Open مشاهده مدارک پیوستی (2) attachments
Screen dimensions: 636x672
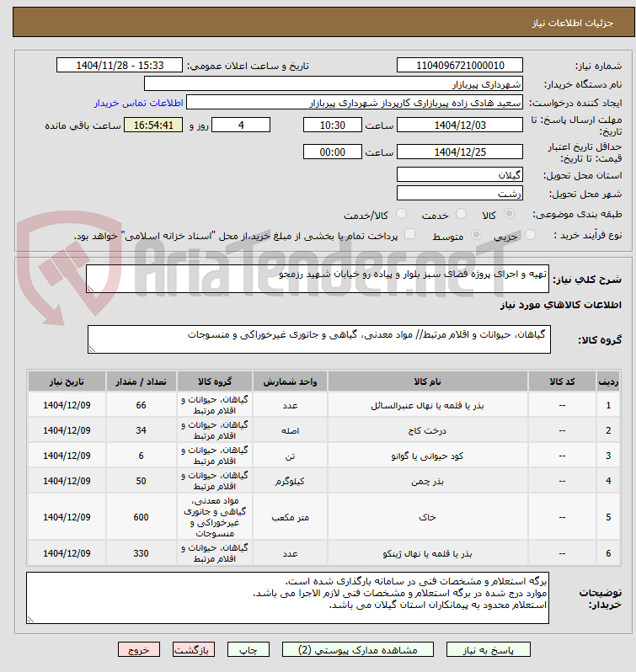click(x=358, y=650)
